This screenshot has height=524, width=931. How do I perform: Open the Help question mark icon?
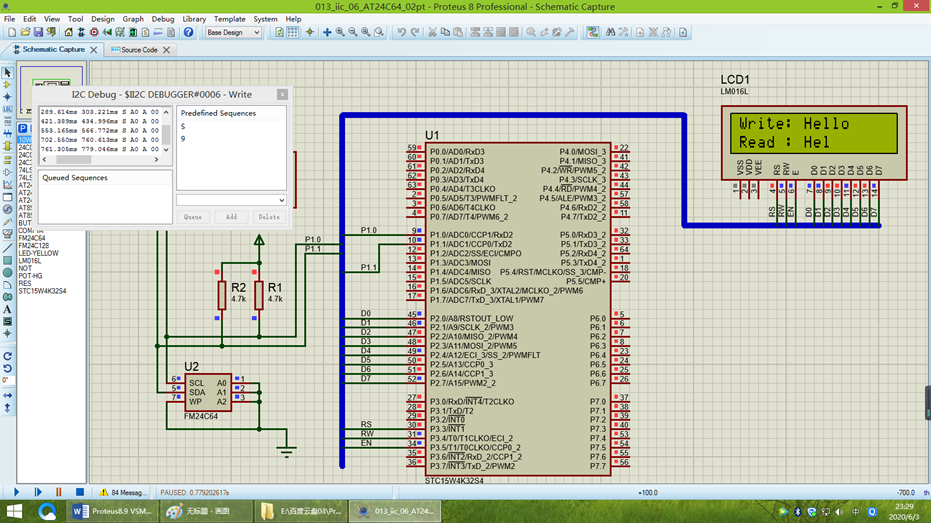[x=188, y=32]
